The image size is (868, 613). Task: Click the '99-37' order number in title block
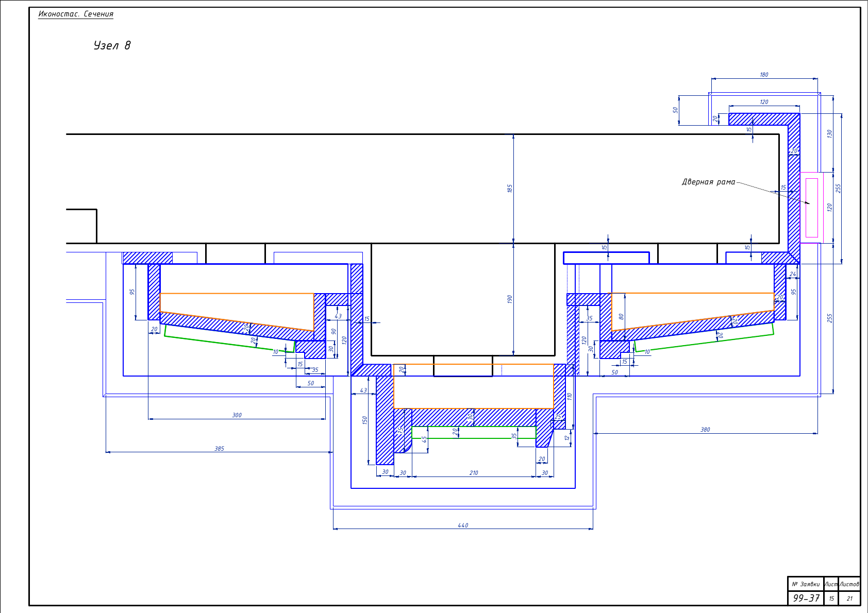(x=806, y=598)
